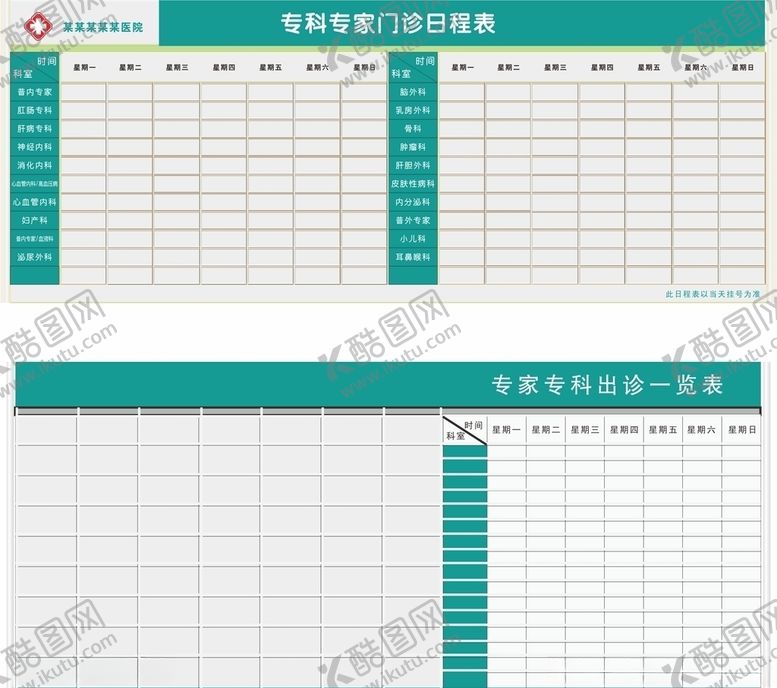The width and height of the screenshot is (777, 688).
Task: Select the 妇产科 department label
Action: click(35, 221)
